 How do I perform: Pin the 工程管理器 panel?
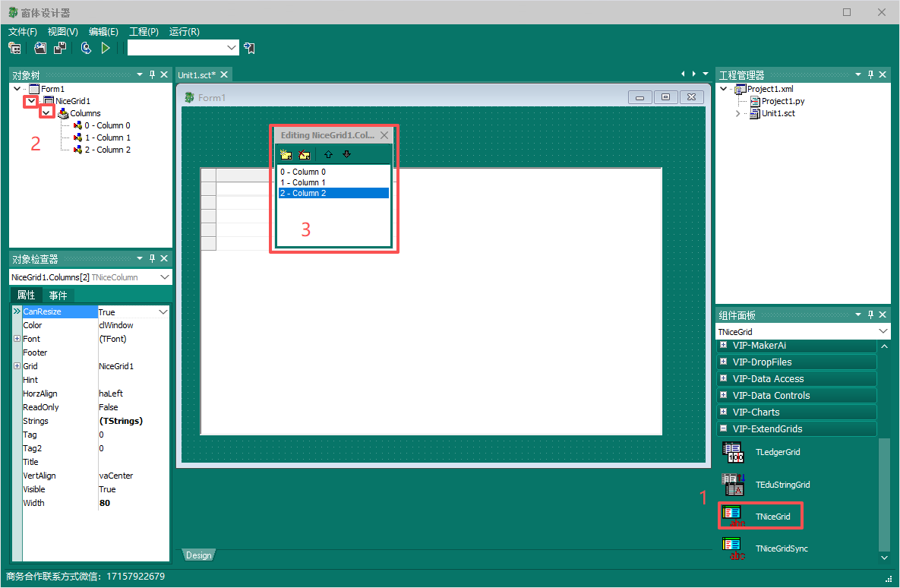click(870, 74)
